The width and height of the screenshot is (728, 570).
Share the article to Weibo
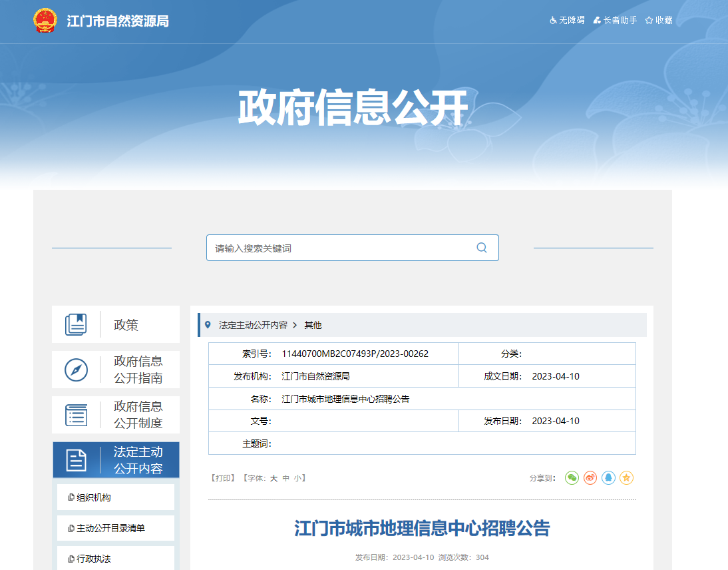point(590,477)
